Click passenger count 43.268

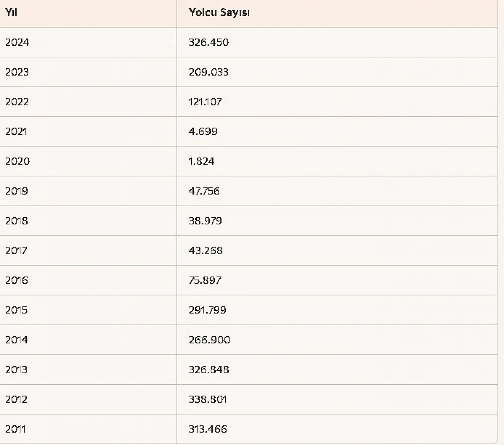tap(206, 250)
